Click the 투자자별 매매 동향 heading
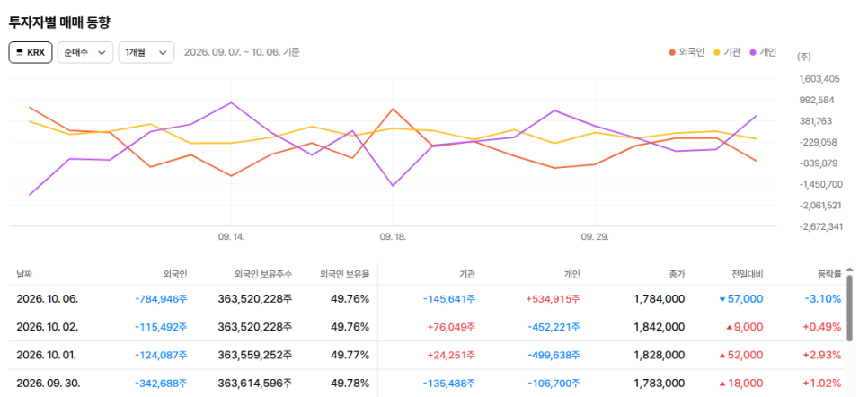This screenshot has height=397, width=868. click(x=60, y=22)
